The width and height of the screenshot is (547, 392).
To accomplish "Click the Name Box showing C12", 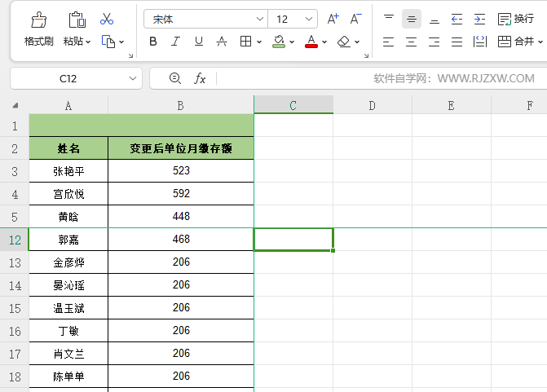I will (68, 78).
